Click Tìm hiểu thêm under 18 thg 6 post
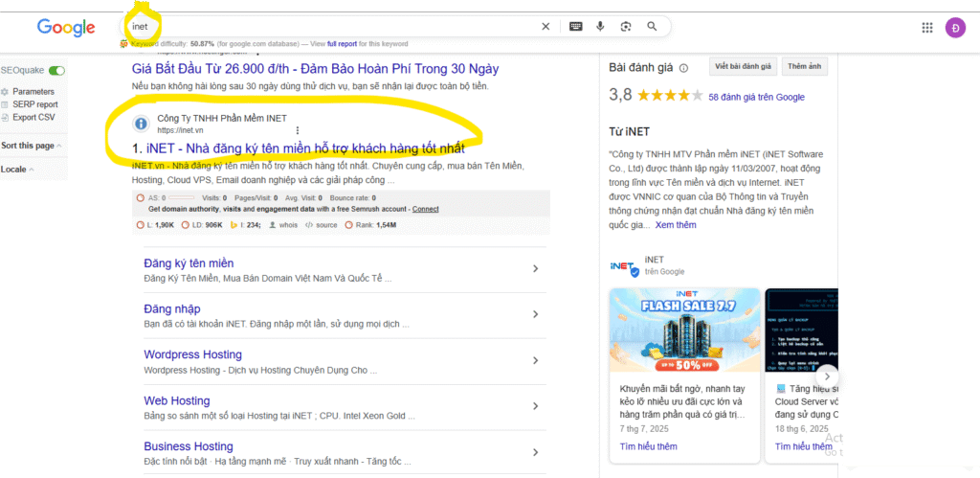This screenshot has width=980, height=478. [x=804, y=446]
